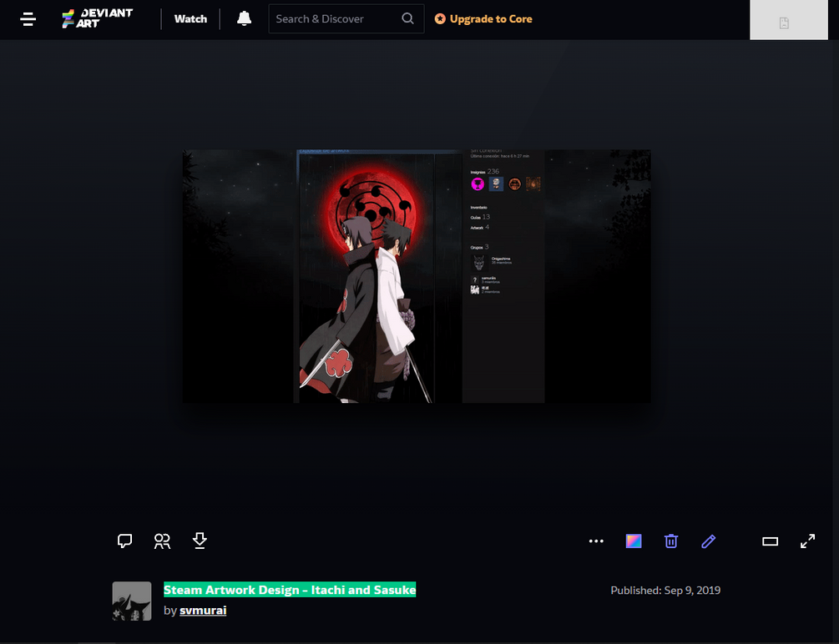Toggle theater mode rectangle icon

click(770, 541)
